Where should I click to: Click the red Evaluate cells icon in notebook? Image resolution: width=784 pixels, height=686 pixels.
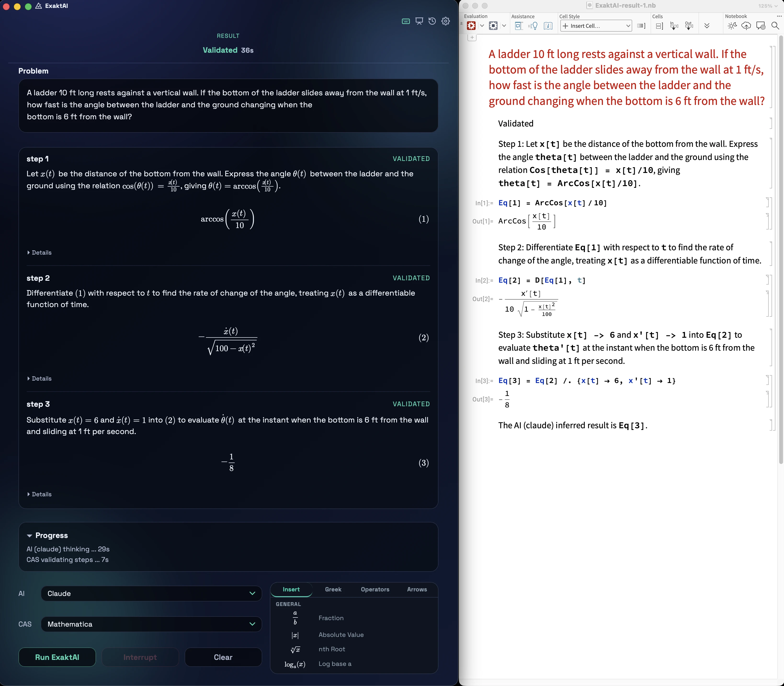coord(472,26)
